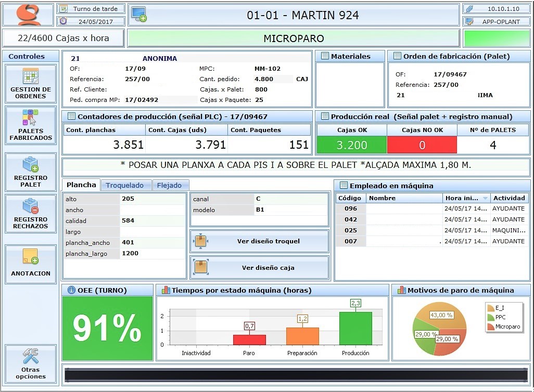Click the Ver diseño caja button
The image size is (534, 392).
(x=259, y=267)
